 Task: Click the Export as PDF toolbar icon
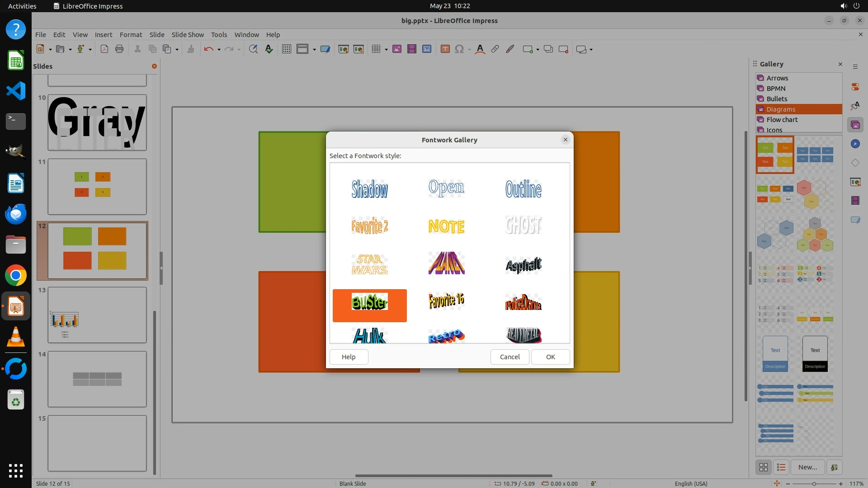tap(104, 49)
